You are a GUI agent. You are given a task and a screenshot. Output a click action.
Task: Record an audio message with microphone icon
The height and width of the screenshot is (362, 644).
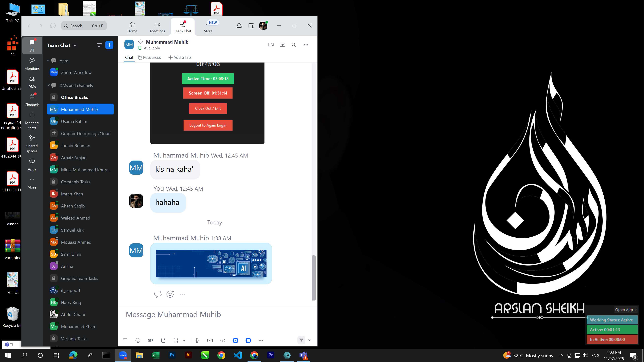[197, 340]
